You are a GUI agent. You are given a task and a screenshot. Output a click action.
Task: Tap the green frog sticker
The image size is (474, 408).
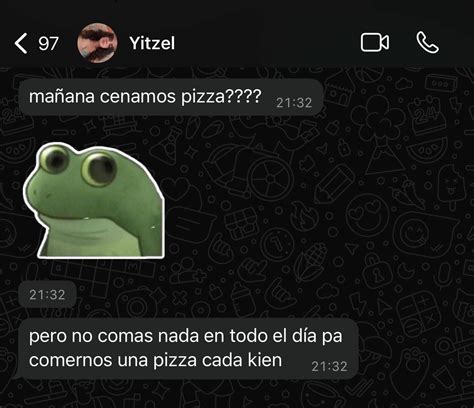(x=94, y=201)
